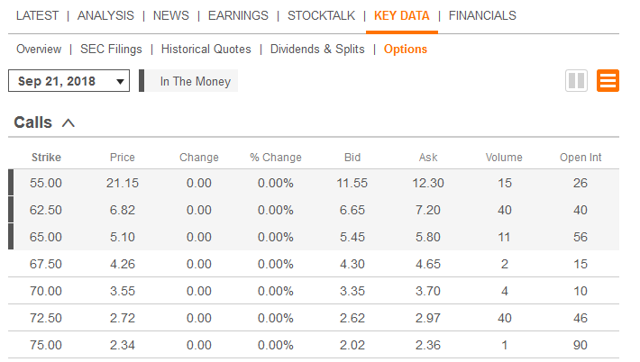Viewport: 640px width, 362px height.
Task: Go to the Overview sub-link
Action: pos(39,49)
